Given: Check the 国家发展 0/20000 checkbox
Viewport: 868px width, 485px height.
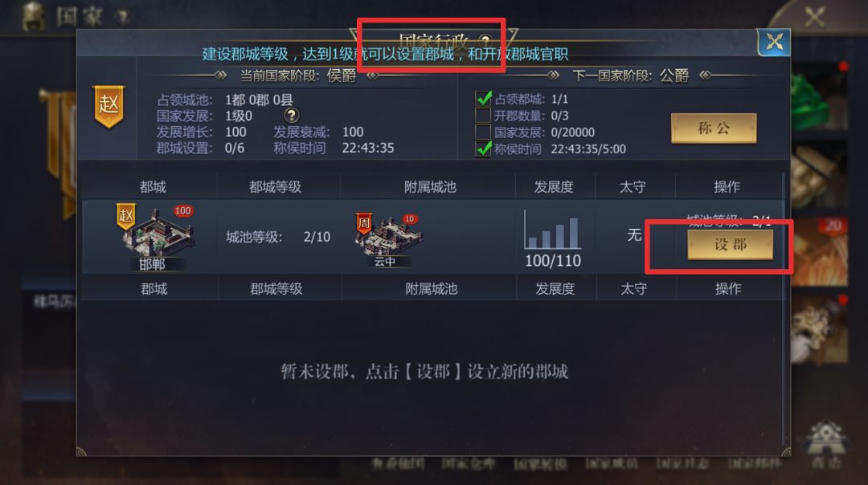Looking at the screenshot, I should click(x=483, y=132).
